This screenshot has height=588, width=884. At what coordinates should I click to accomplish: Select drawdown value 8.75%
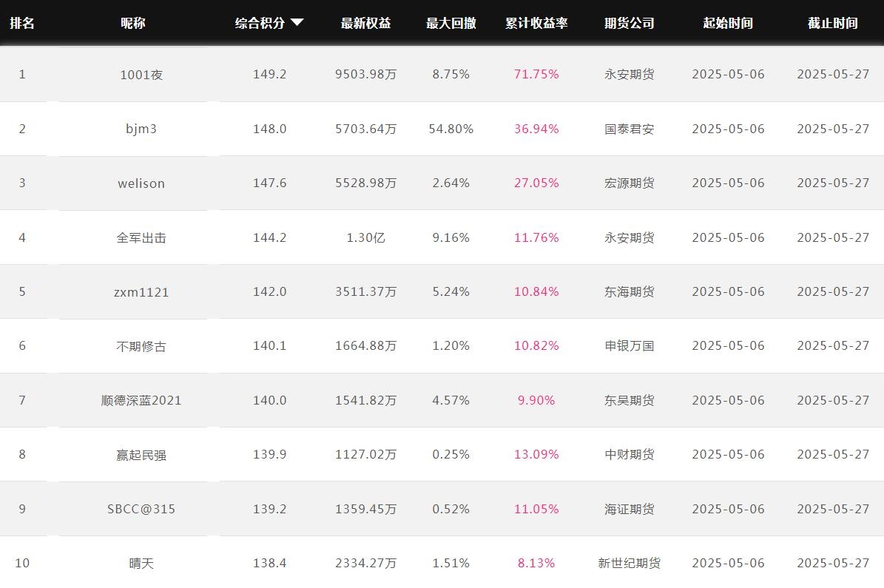[451, 75]
